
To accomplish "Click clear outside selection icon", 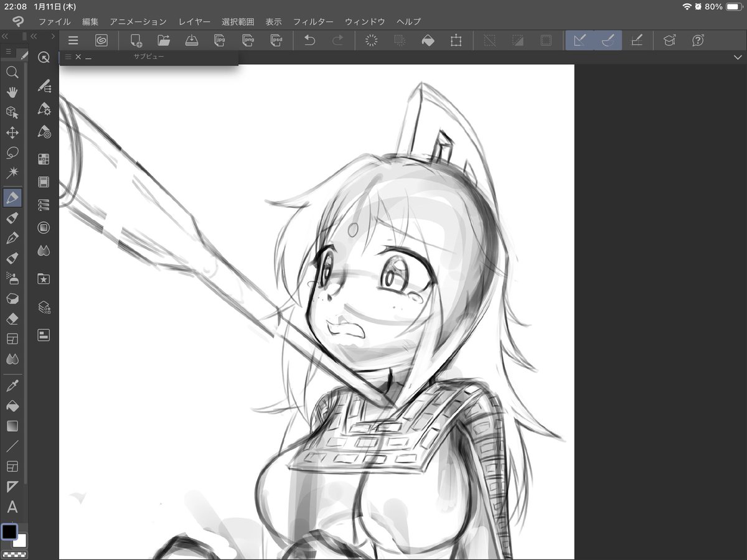I will pyautogui.click(x=400, y=41).
